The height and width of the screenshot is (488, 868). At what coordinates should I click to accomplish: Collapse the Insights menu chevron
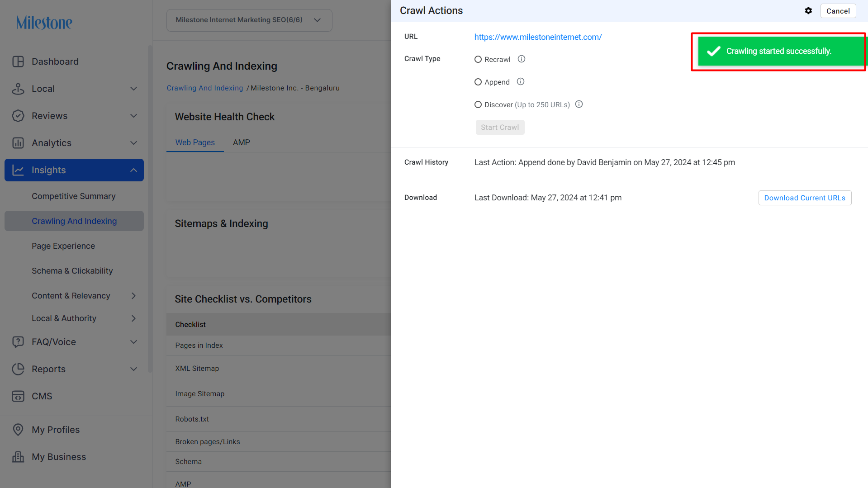coord(133,170)
